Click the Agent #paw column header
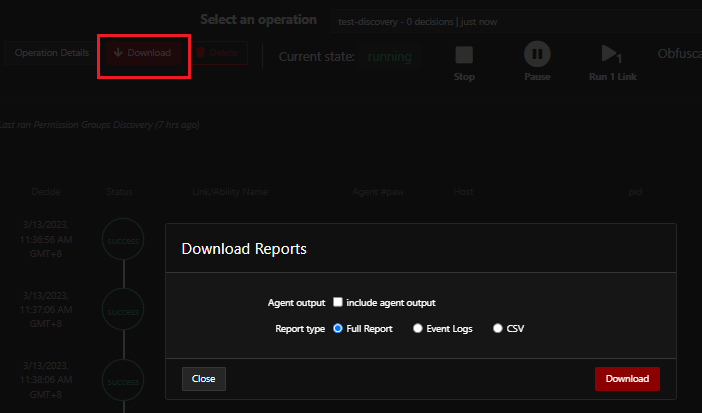This screenshot has width=702, height=413. (x=378, y=192)
